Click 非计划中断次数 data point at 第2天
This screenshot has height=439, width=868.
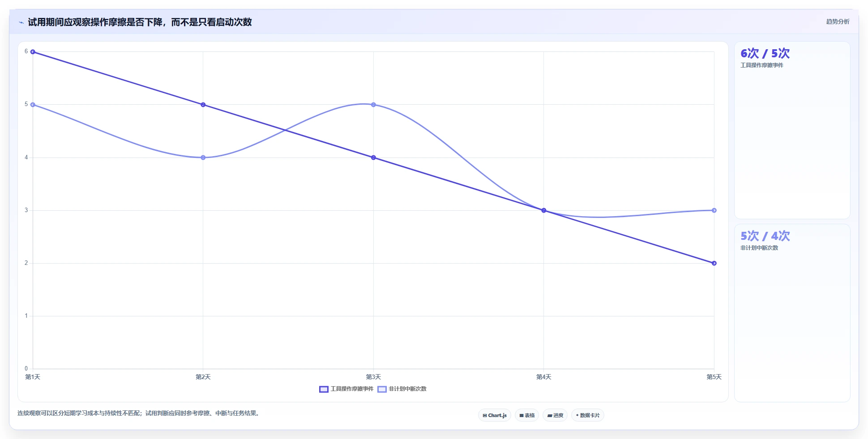pos(203,158)
